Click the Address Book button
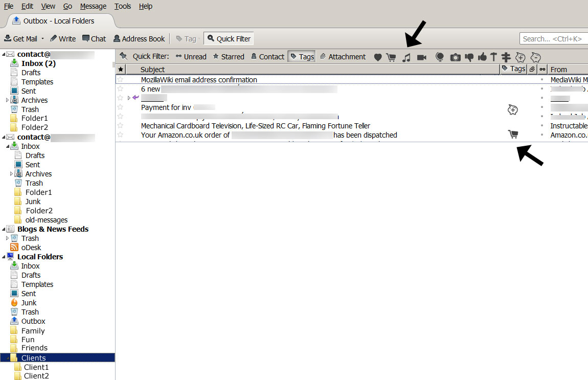 tap(139, 39)
